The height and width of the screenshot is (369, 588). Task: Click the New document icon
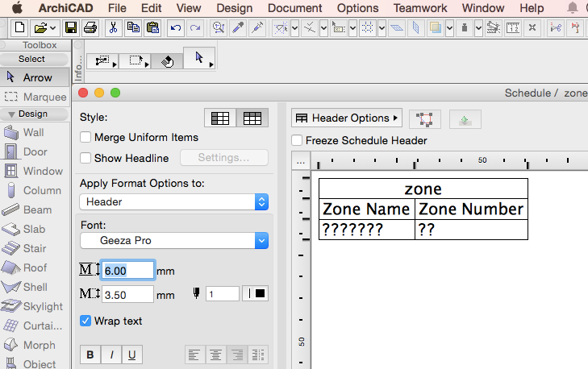tap(19, 27)
